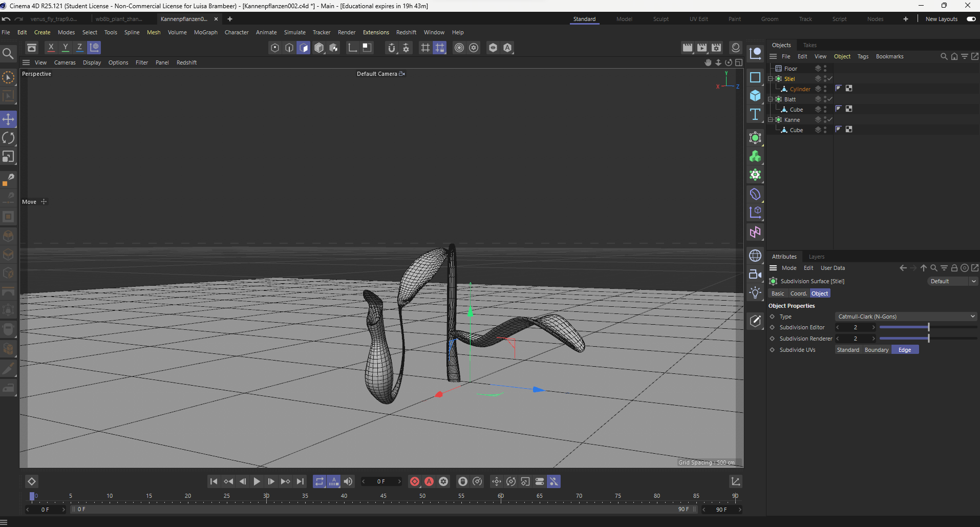
Task: Toggle Z axis lock
Action: point(79,48)
